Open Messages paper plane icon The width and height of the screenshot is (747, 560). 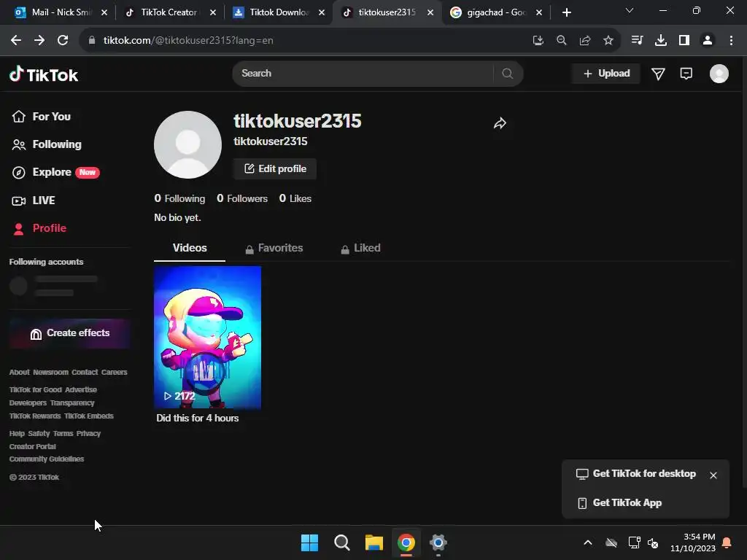[x=658, y=74]
